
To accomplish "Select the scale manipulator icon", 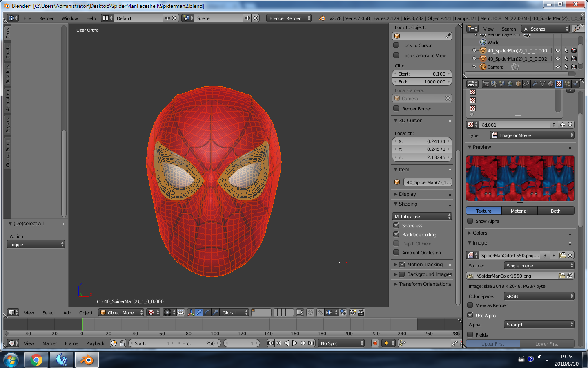I will click(215, 312).
